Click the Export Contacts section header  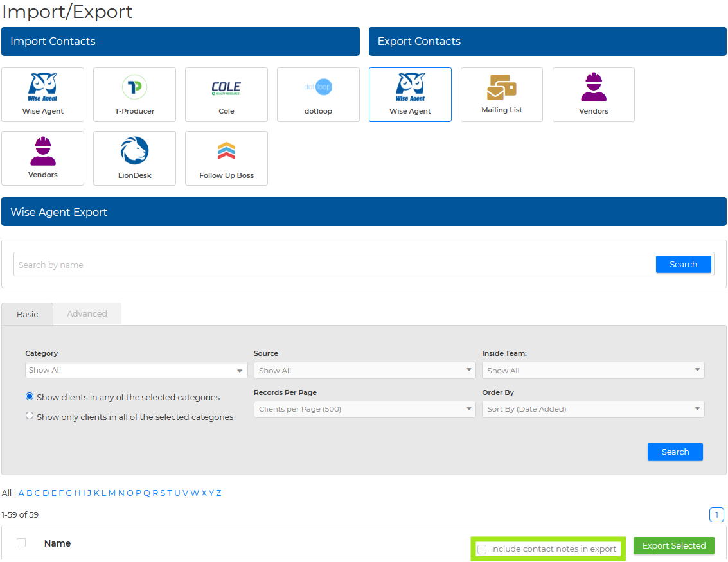pyautogui.click(x=547, y=41)
